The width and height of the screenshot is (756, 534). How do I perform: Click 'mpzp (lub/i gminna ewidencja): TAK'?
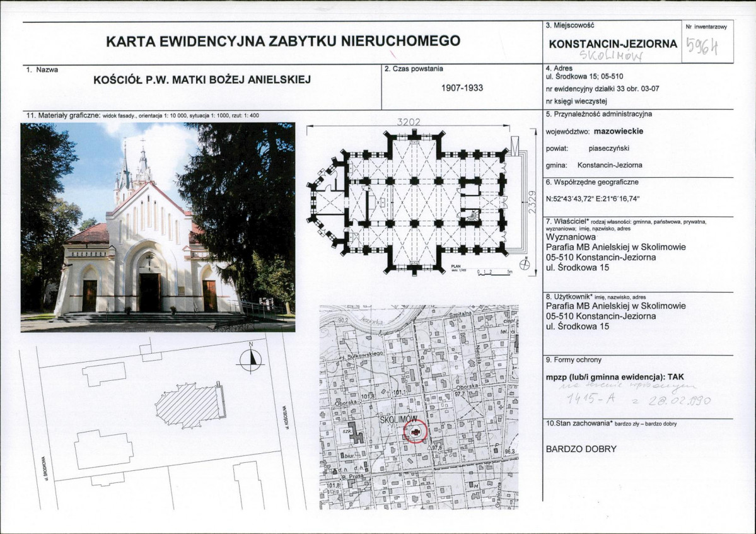click(615, 378)
